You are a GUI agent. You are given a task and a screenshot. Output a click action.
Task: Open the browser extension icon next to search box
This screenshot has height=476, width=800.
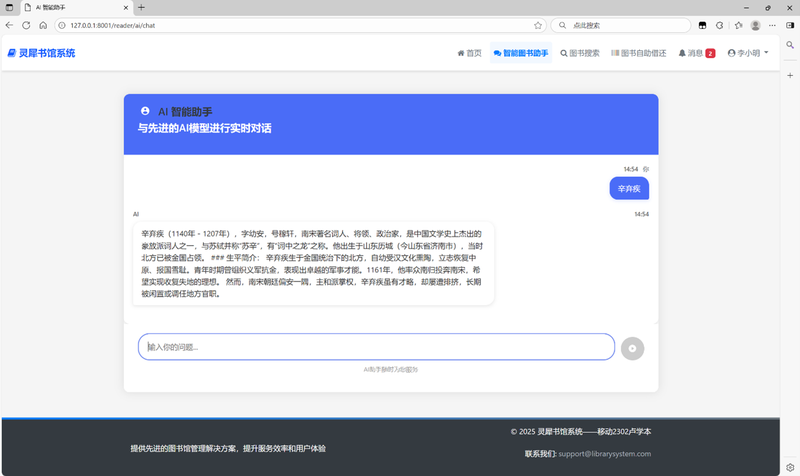pos(703,25)
